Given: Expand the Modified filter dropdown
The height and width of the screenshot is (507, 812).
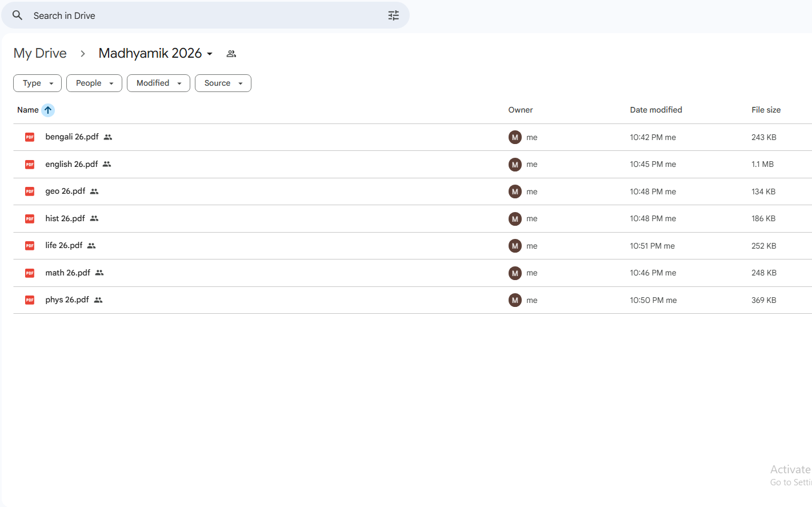Looking at the screenshot, I should click(158, 83).
